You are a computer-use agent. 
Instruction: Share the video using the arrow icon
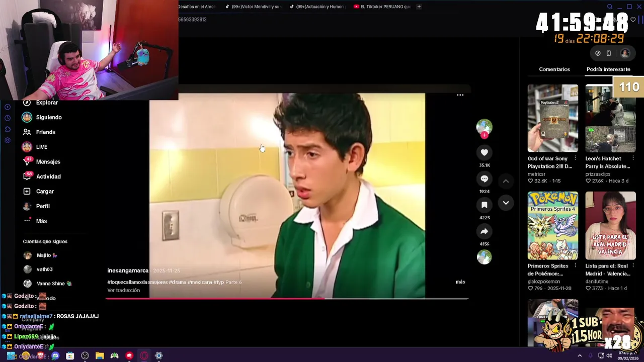[x=484, y=231]
